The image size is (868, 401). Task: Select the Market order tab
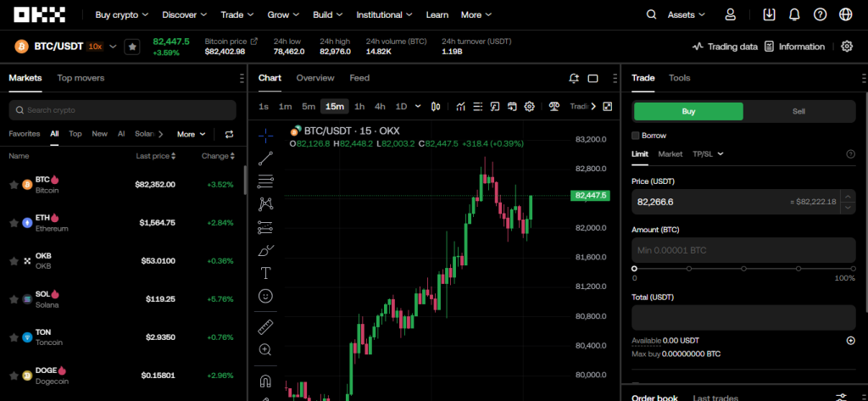[x=670, y=154]
